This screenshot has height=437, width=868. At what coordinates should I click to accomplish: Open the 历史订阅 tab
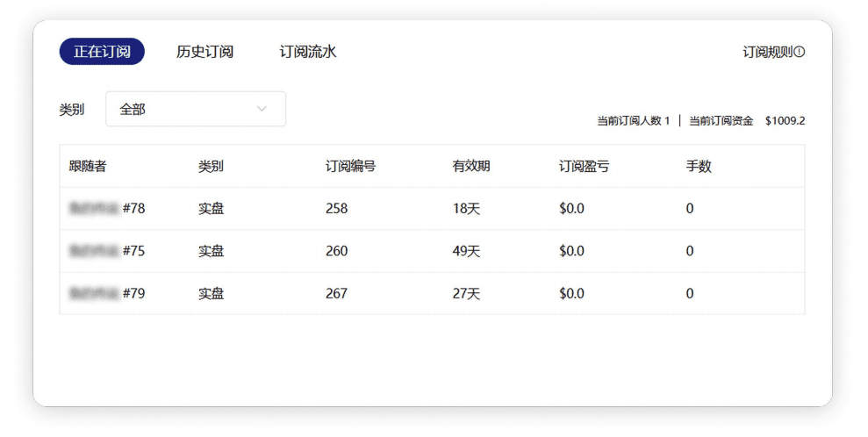204,52
